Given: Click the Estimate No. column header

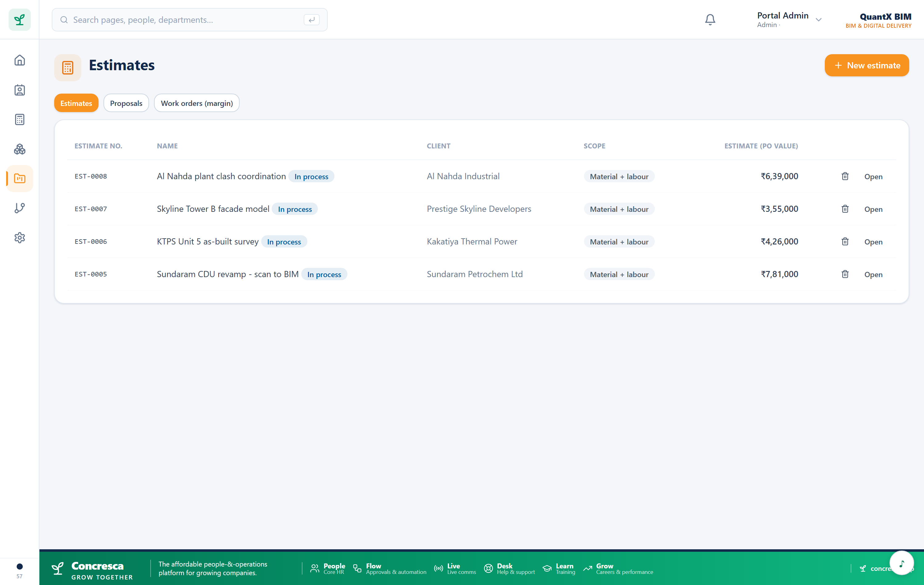Looking at the screenshot, I should [98, 146].
